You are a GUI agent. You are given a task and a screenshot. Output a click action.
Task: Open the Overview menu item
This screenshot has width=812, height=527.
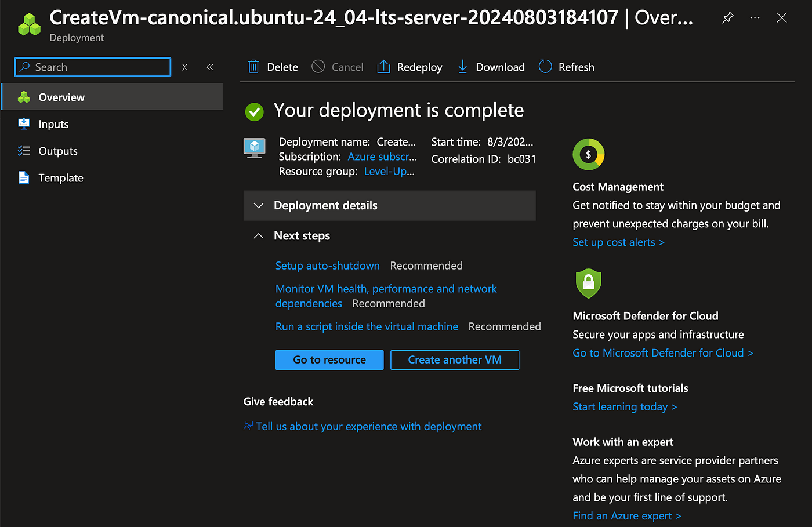[113, 97]
